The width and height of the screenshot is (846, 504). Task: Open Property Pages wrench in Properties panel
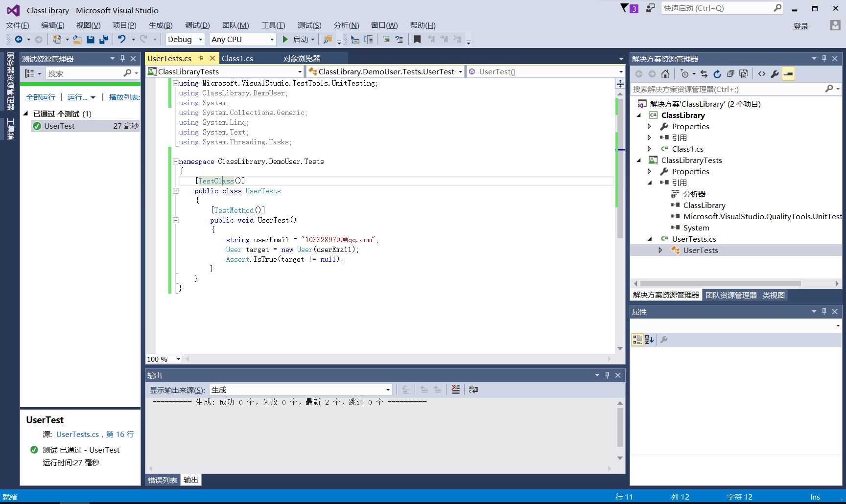[x=664, y=340]
